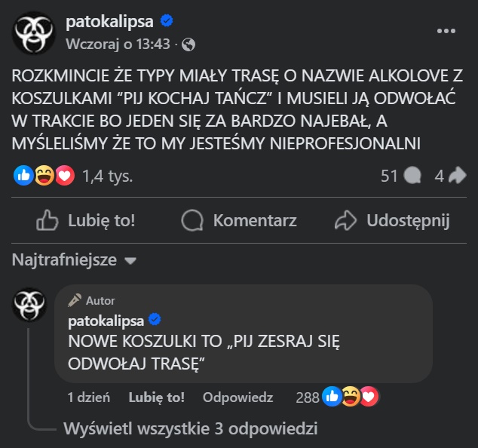The width and height of the screenshot is (478, 448).
Task: Click the post timestamp Wczoraj o 13:43
Action: 118,44
